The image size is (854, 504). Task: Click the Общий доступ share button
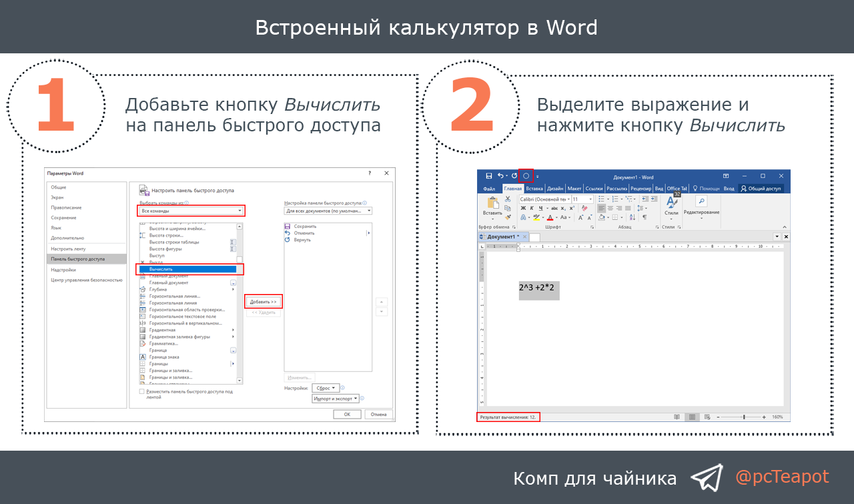[x=761, y=189]
